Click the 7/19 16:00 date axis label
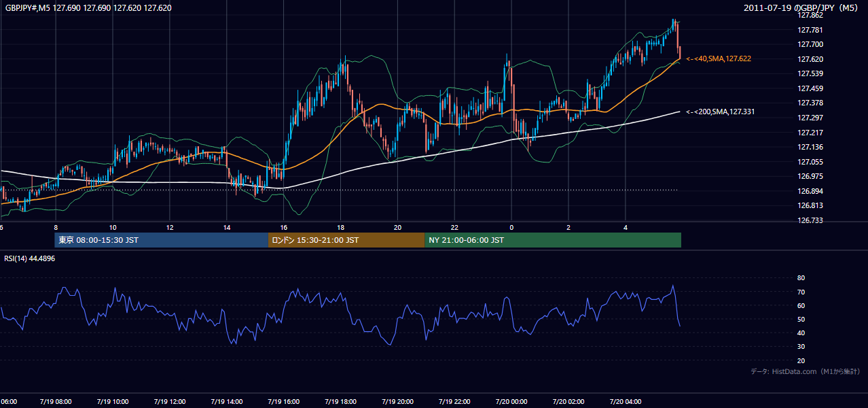 coord(283,401)
